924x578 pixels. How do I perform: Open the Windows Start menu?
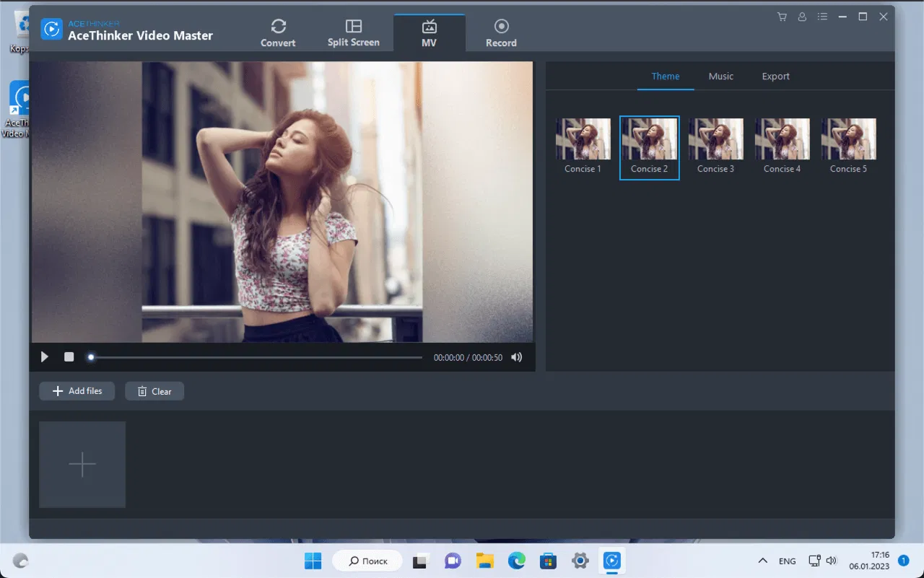pyautogui.click(x=313, y=561)
